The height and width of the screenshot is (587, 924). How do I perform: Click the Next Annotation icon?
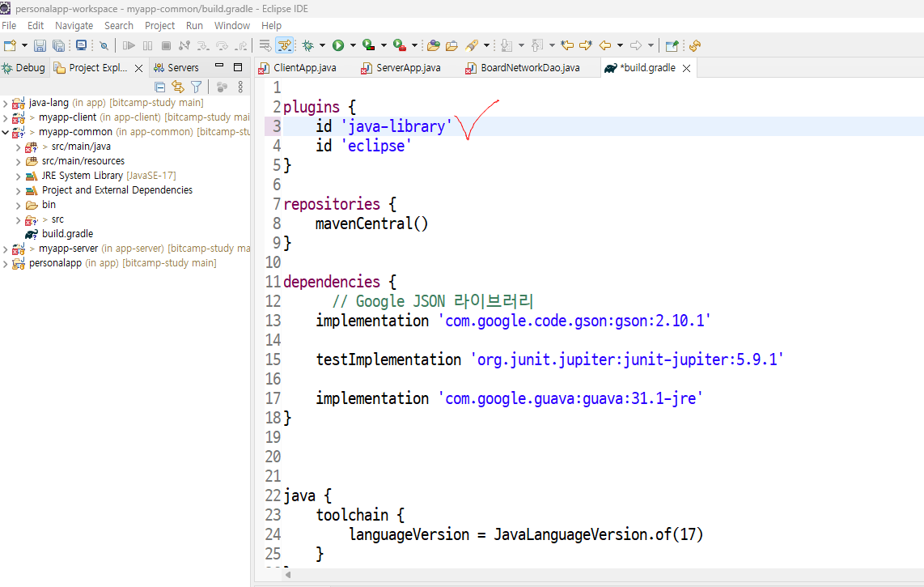[507, 45]
